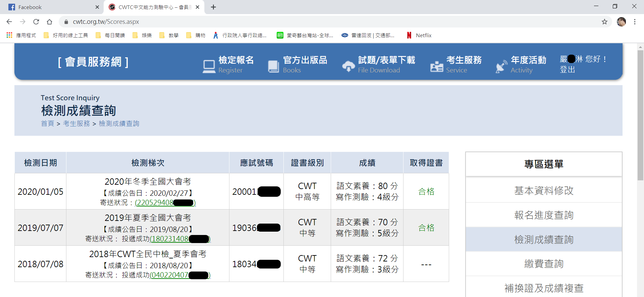Click the Service ID card icon

click(436, 66)
